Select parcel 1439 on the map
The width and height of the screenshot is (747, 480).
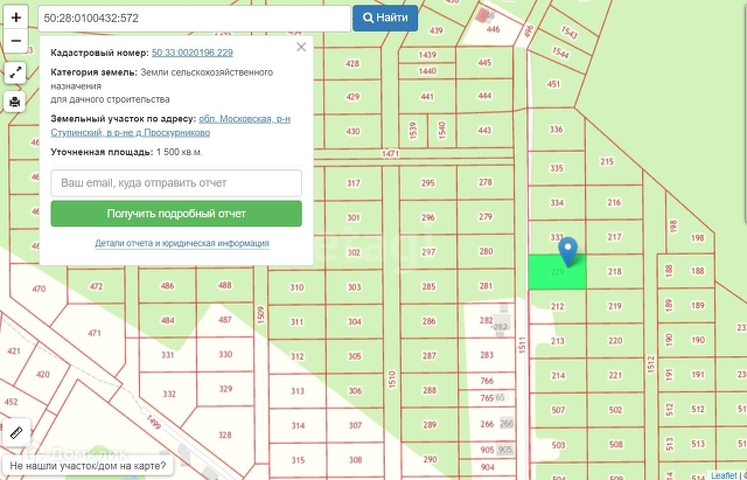pyautogui.click(x=427, y=55)
